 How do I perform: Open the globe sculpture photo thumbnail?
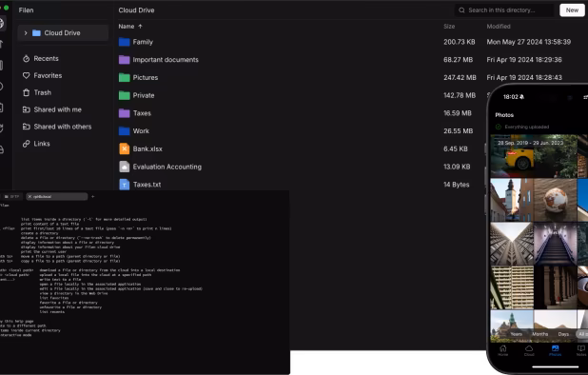[x=556, y=200]
